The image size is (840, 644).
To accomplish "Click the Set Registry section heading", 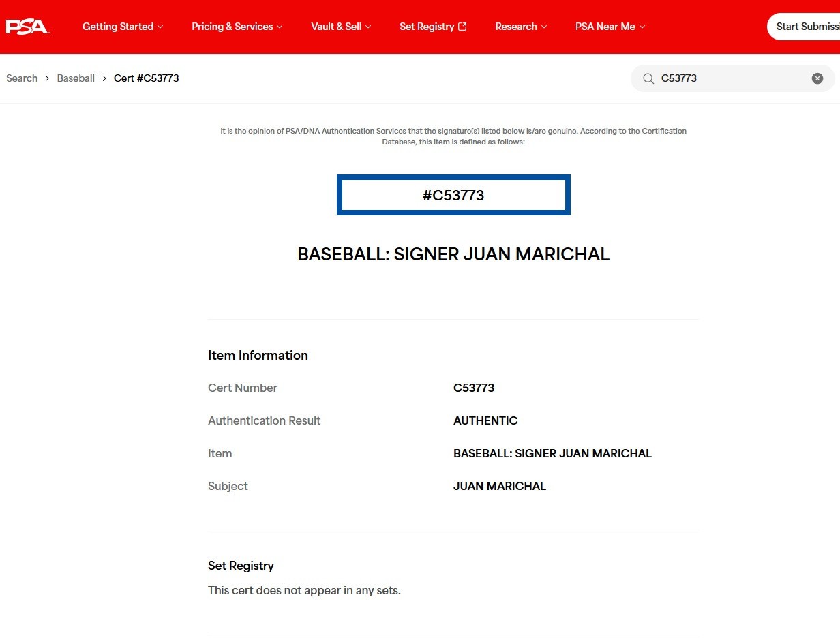I will coord(241,566).
